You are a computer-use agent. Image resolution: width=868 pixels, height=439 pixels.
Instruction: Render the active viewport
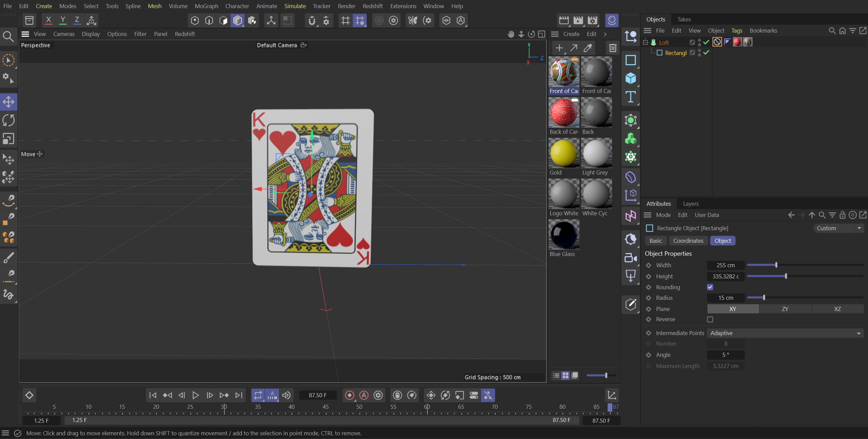coord(563,20)
